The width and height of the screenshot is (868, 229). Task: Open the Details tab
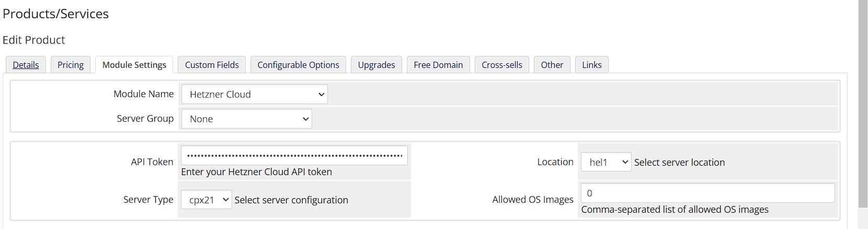tap(26, 65)
